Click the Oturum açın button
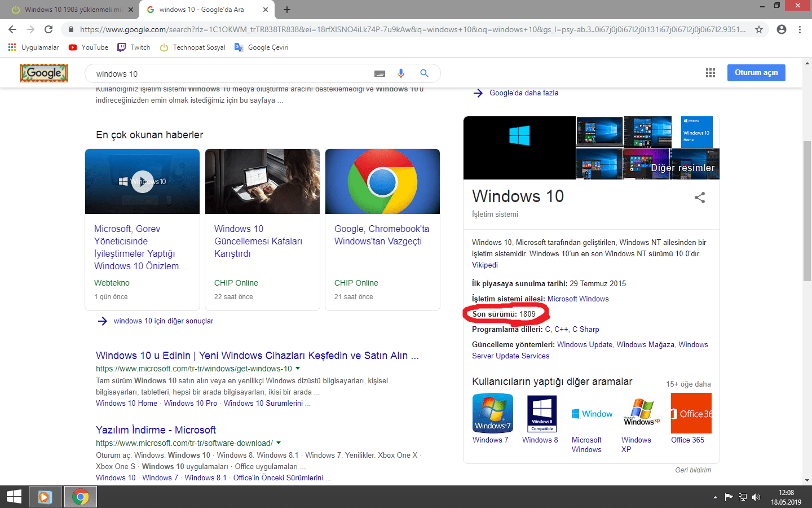 [x=756, y=73]
